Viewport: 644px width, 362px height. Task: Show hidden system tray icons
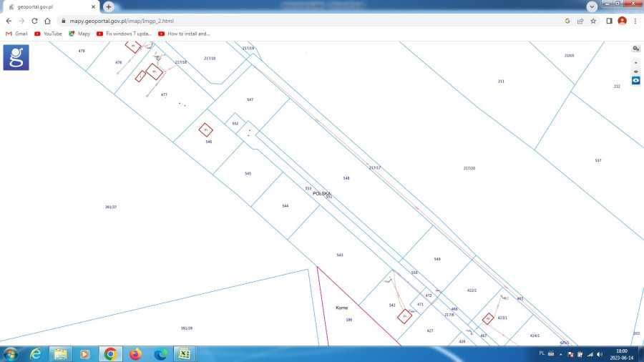click(x=560, y=354)
